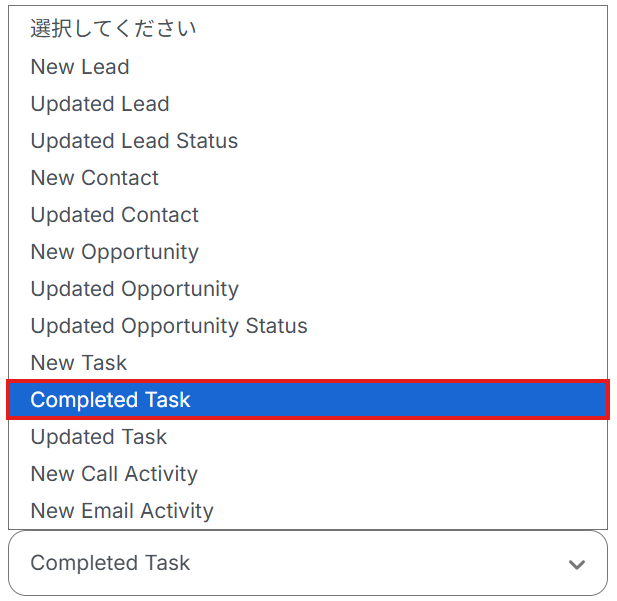
Task: Choose the New Email Activity option
Action: click(122, 511)
